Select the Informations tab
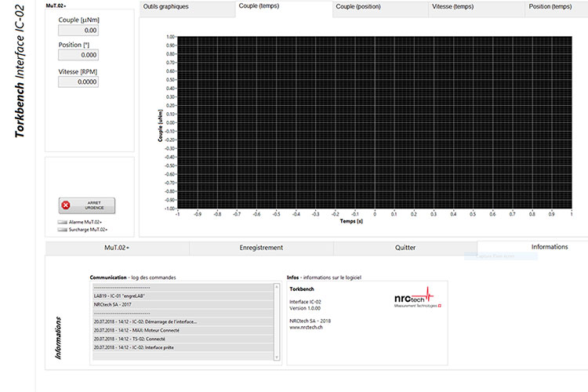This screenshot has height=392, width=588. click(532, 247)
